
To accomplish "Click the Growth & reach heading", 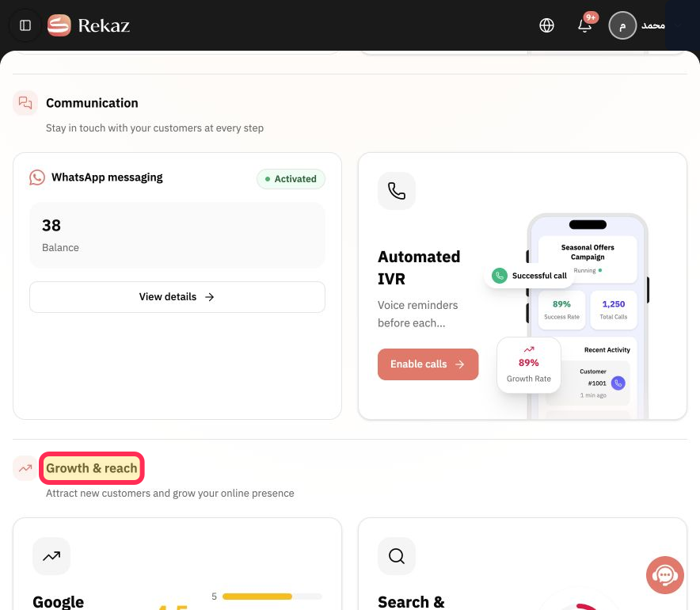I will [92, 468].
